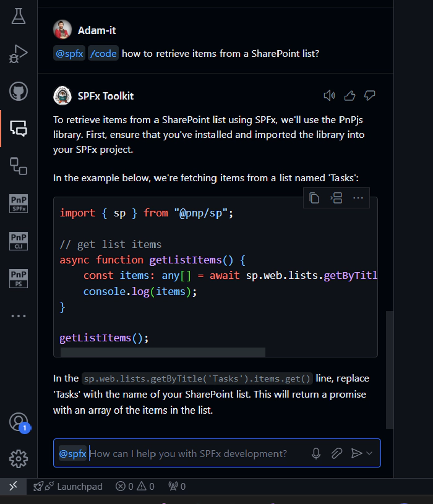Mark the response as unhelpful (thumbs down)

tap(370, 95)
